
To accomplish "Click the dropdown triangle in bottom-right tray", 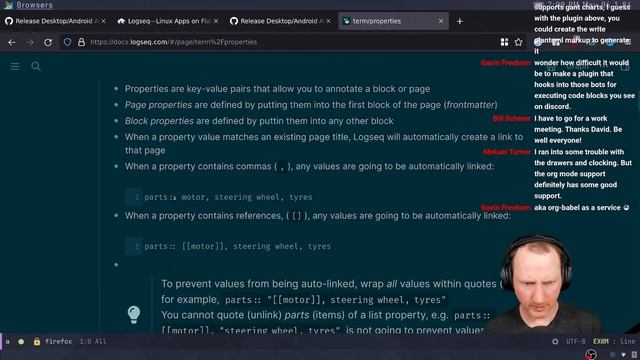I will pyautogui.click(x=623, y=355).
